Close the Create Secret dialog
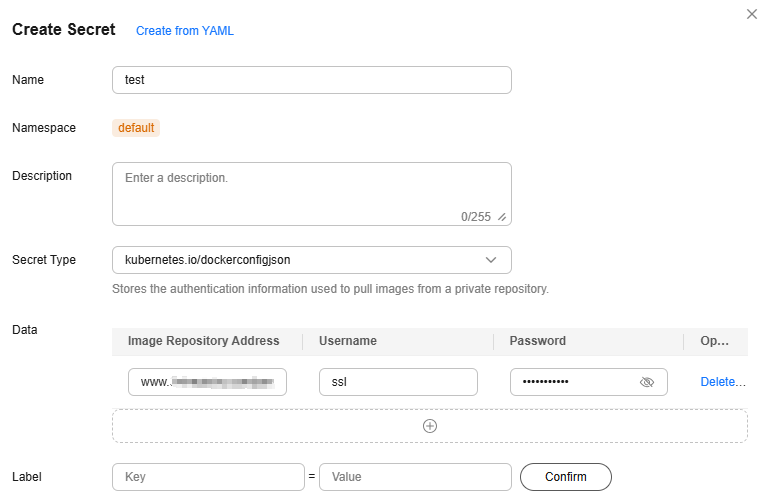Screen dimensions: 761x501 pyautogui.click(x=751, y=15)
